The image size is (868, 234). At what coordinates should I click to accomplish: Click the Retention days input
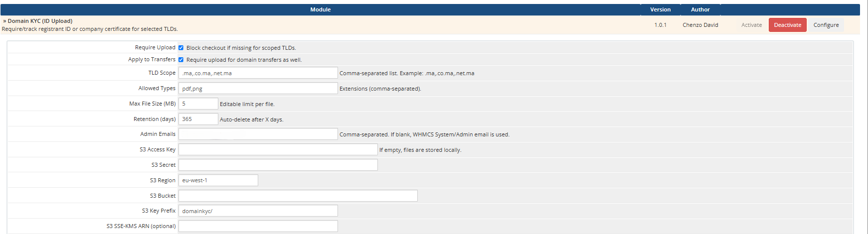pos(198,119)
